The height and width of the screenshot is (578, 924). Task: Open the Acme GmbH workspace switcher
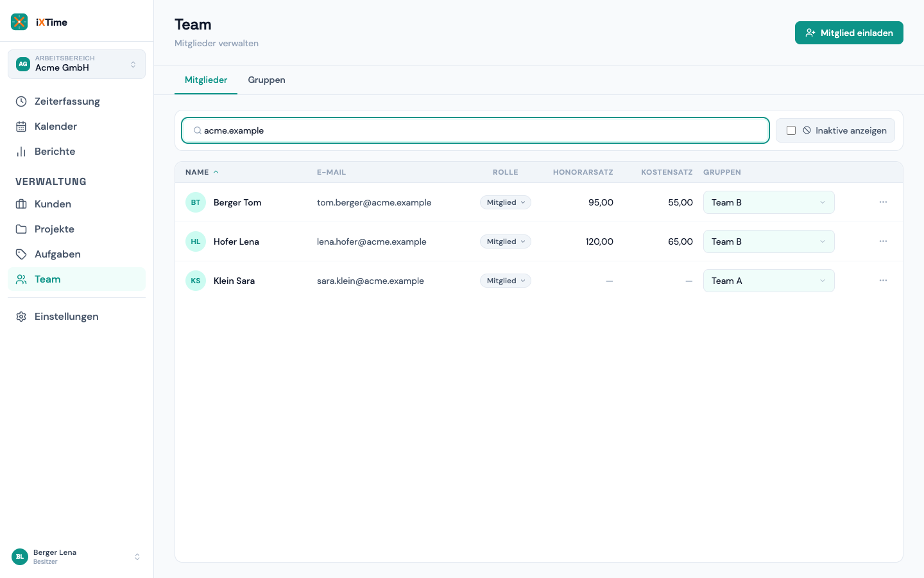tap(76, 64)
